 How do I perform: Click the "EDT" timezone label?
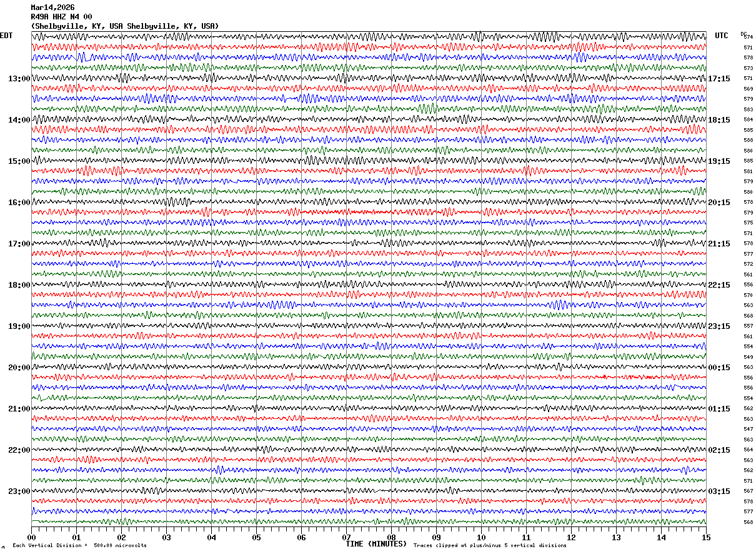point(6,36)
